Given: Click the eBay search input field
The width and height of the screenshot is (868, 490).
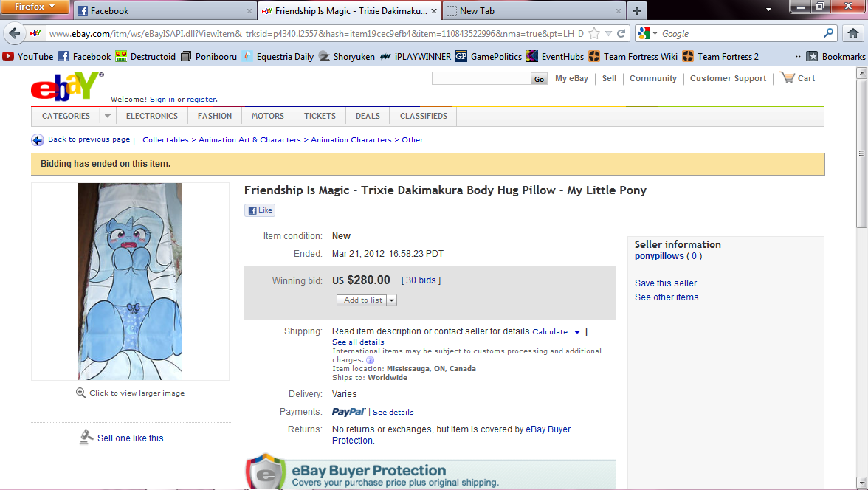Looking at the screenshot, I should pos(481,79).
